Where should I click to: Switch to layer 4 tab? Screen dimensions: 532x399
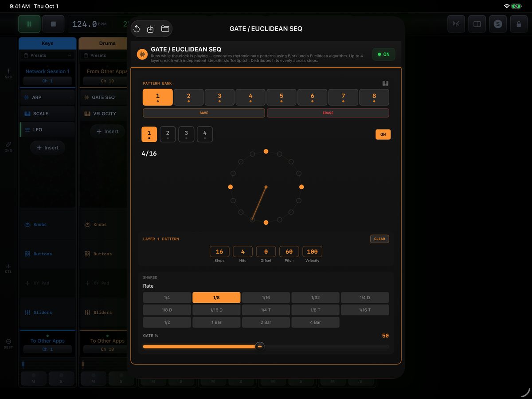point(205,134)
